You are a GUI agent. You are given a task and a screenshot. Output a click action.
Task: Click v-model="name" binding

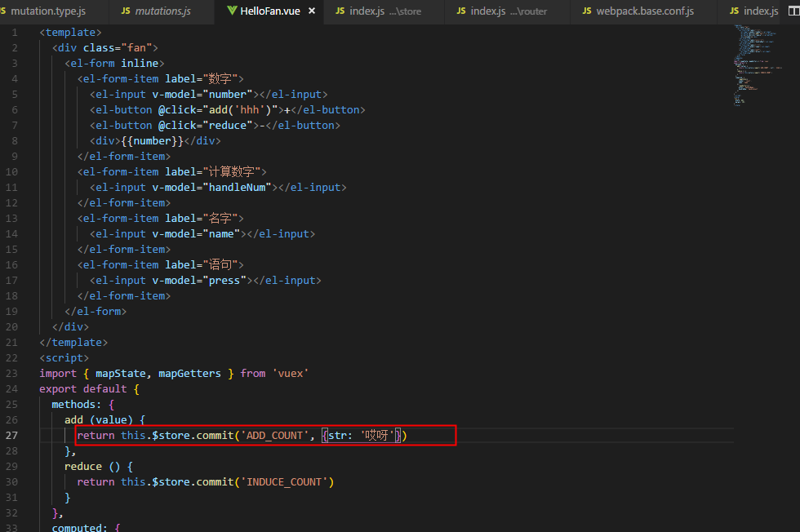tap(196, 234)
